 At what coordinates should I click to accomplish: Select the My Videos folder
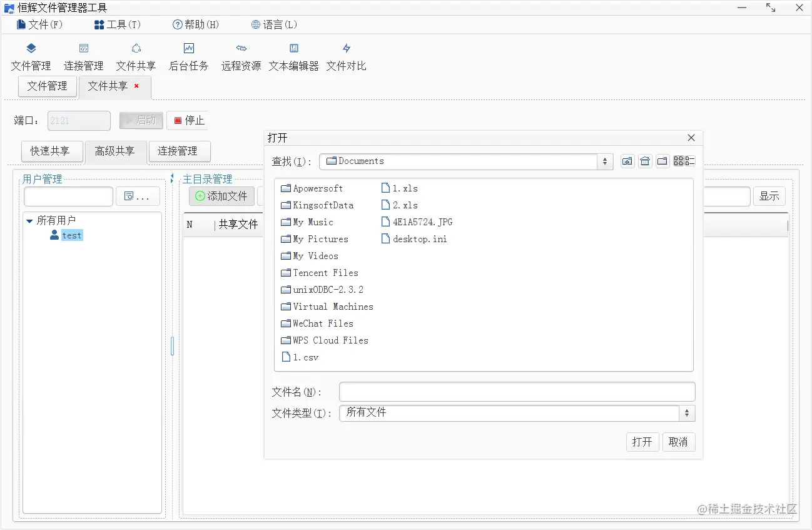coord(310,256)
